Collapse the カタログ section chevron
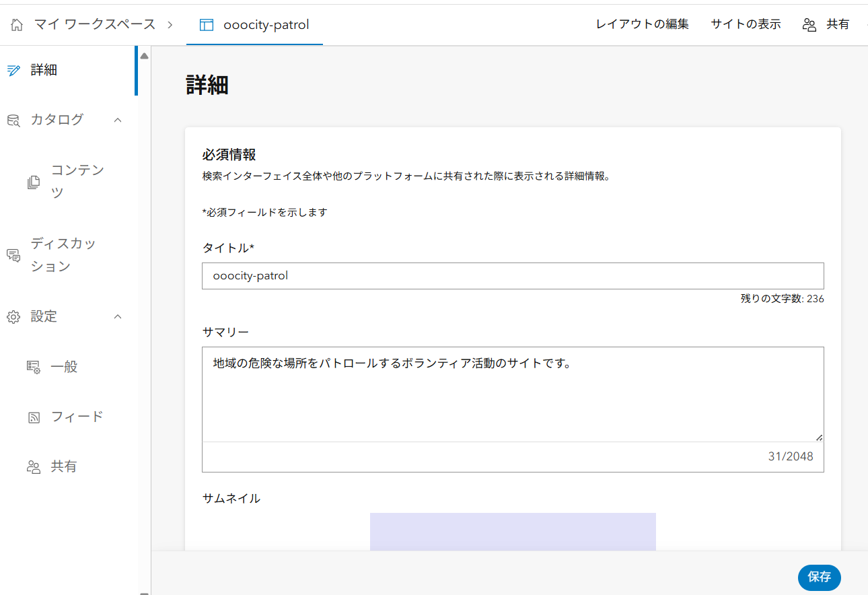This screenshot has width=868, height=595. [118, 120]
